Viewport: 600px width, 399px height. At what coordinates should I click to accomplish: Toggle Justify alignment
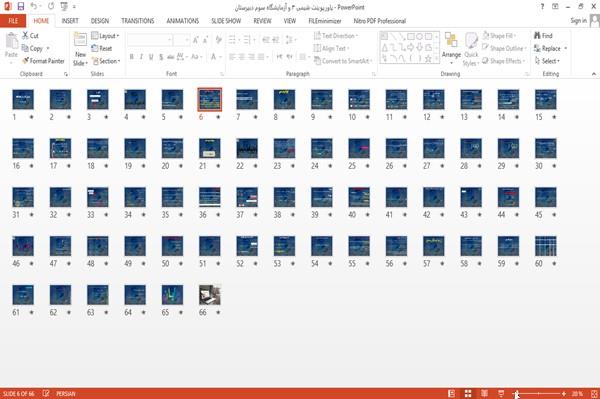(x=261, y=57)
